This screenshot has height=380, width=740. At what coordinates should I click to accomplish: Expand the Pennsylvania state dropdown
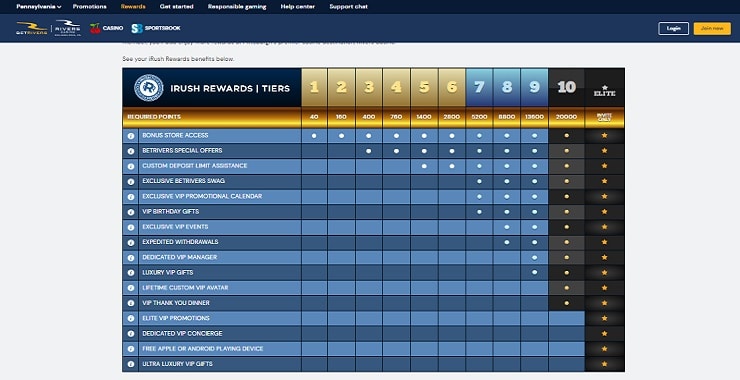click(39, 7)
